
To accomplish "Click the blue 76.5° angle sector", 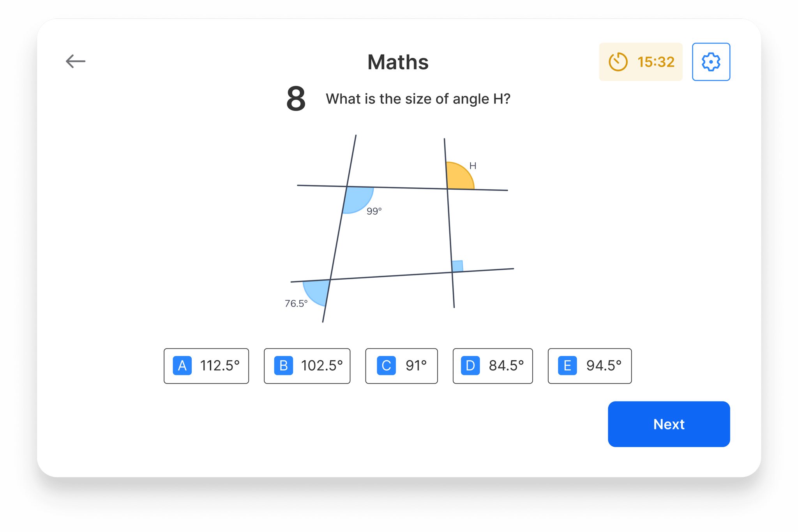I will 318,291.
